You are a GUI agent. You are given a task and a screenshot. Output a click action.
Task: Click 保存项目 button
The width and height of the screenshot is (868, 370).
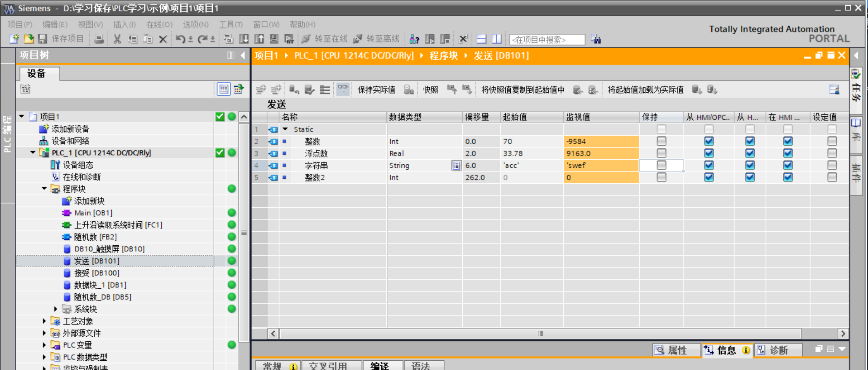(x=67, y=39)
